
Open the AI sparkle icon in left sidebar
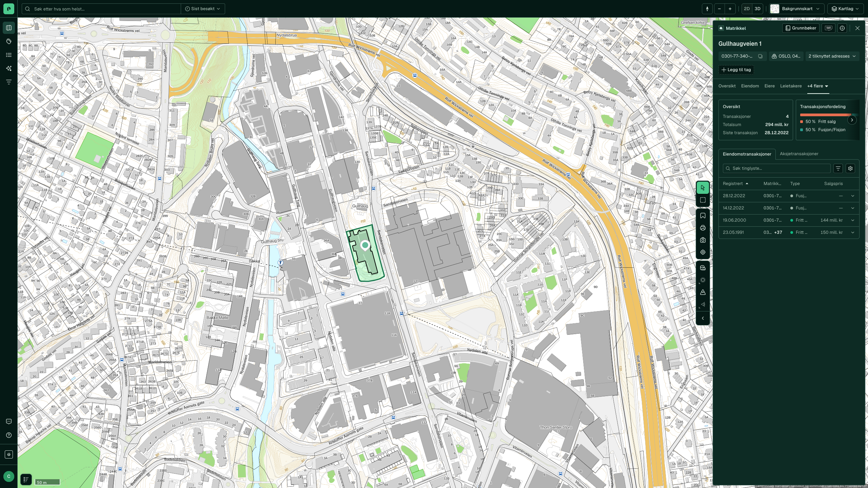click(x=9, y=68)
